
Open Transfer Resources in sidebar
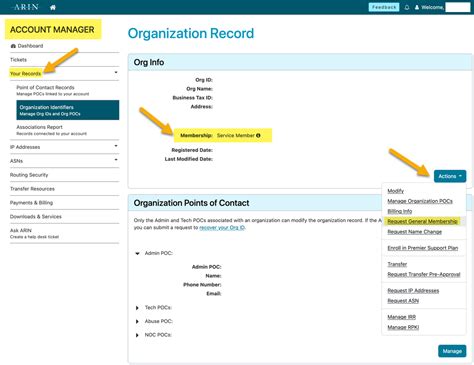point(32,189)
